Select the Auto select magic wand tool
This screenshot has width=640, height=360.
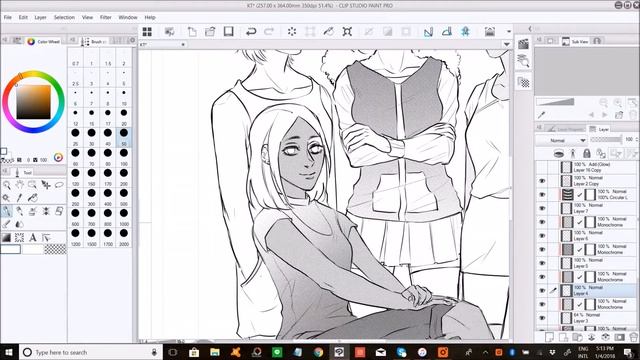click(6, 198)
